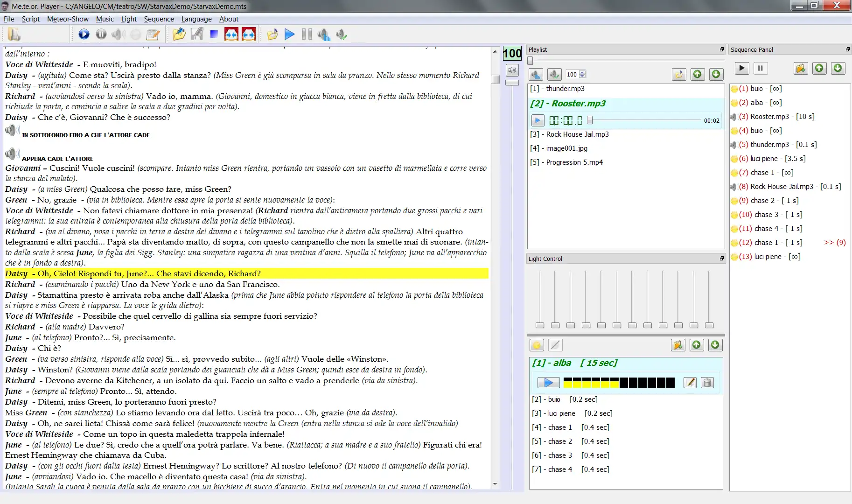This screenshot has width=852, height=504.
Task: Click add-folder icon in Sequence Panel
Action: [800, 69]
